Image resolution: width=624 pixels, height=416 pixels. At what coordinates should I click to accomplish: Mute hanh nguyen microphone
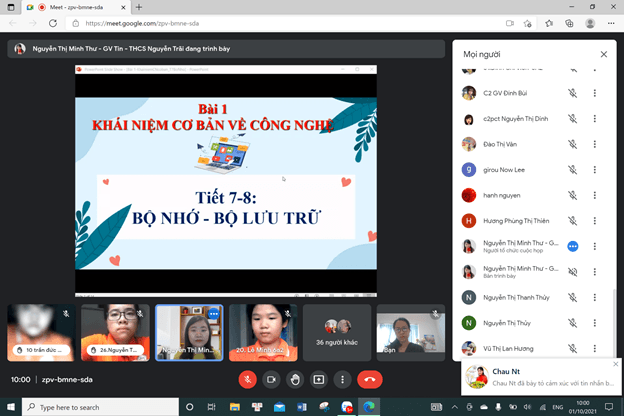coord(573,195)
